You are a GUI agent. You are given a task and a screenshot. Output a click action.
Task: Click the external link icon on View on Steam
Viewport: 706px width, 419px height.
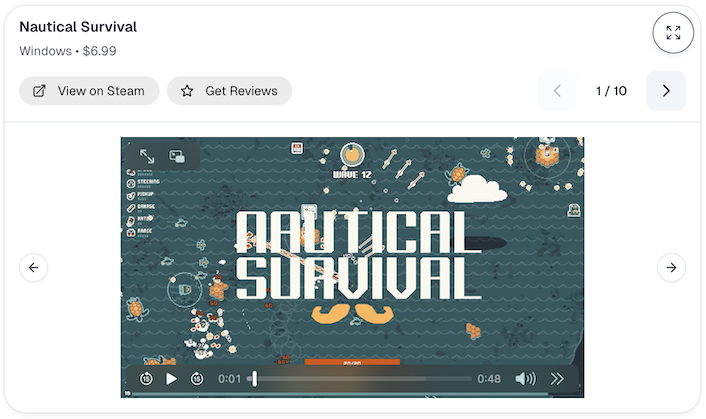click(40, 91)
